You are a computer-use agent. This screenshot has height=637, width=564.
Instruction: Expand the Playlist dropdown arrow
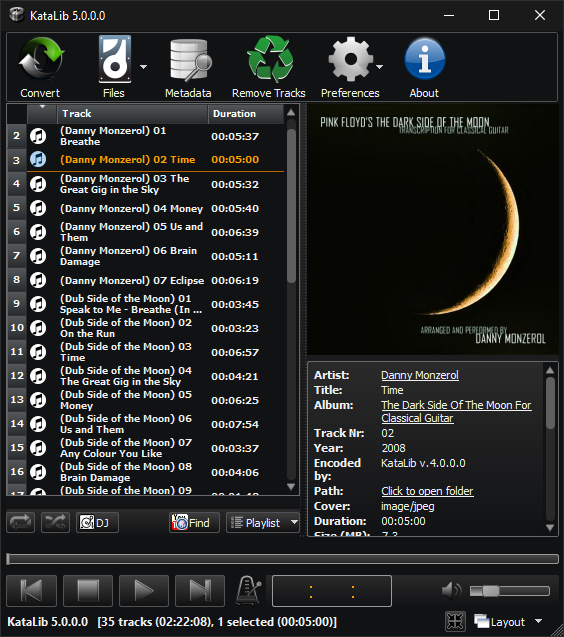295,522
